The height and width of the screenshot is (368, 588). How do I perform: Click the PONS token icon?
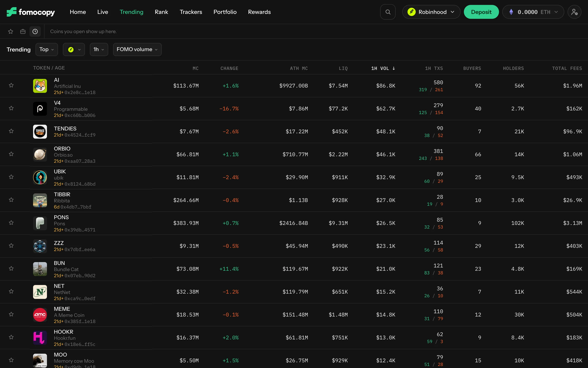pos(40,223)
